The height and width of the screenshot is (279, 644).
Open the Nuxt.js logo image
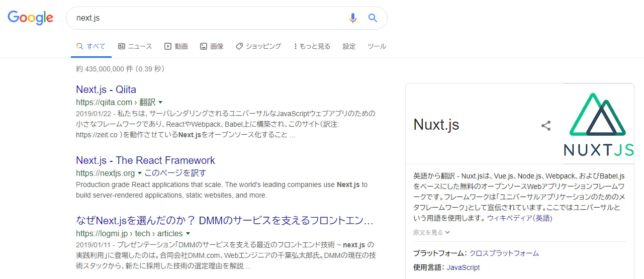pyautogui.click(x=599, y=124)
